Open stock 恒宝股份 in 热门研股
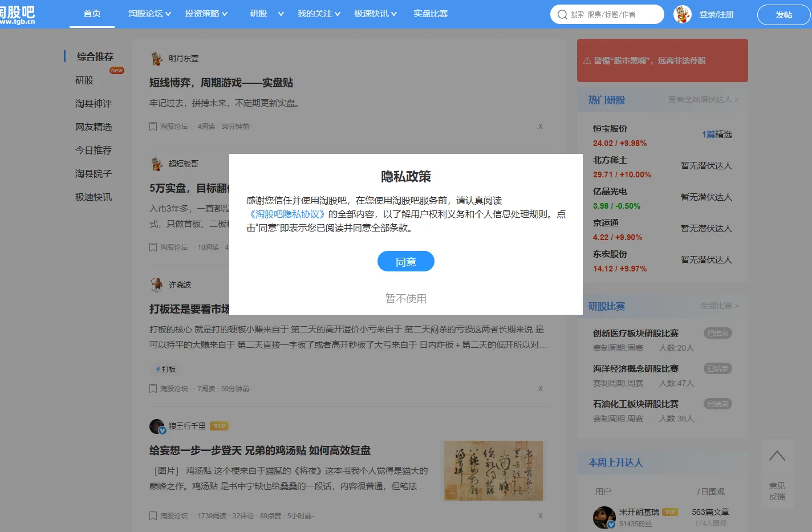The height and width of the screenshot is (532, 812). [610, 129]
